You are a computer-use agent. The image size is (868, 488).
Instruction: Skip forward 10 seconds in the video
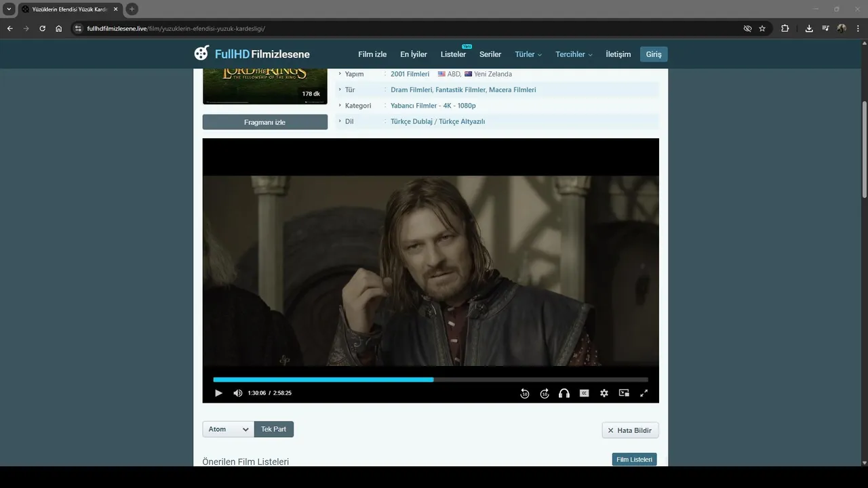tap(545, 393)
